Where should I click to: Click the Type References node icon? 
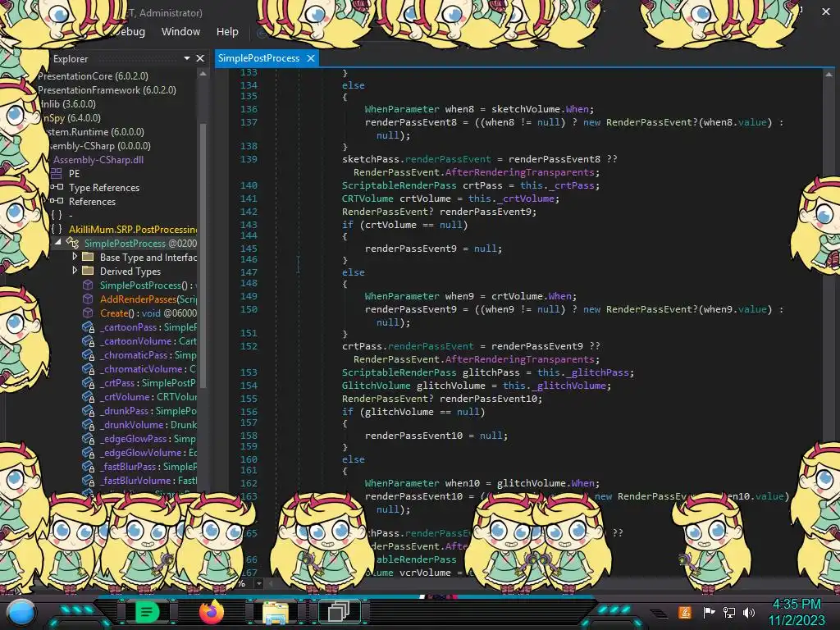point(57,187)
